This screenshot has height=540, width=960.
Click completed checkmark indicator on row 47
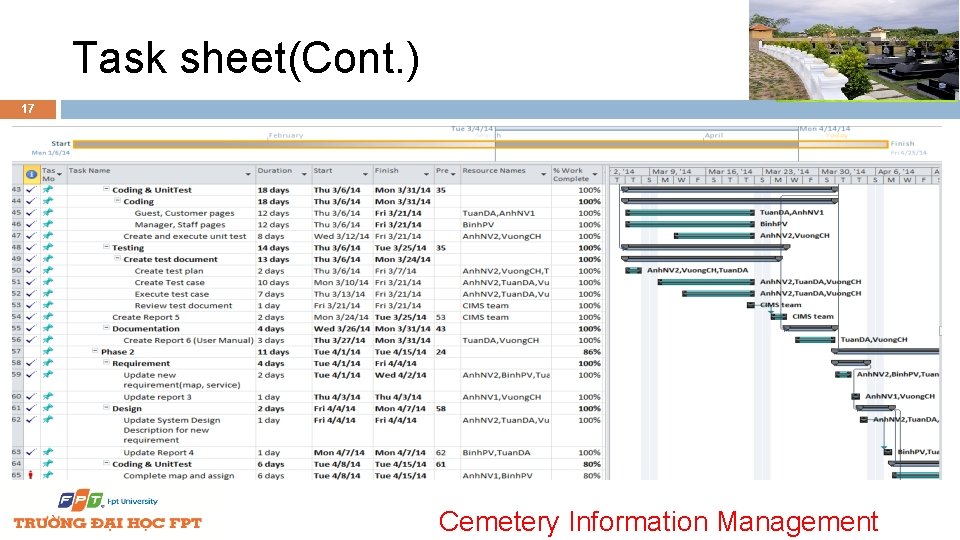point(31,235)
